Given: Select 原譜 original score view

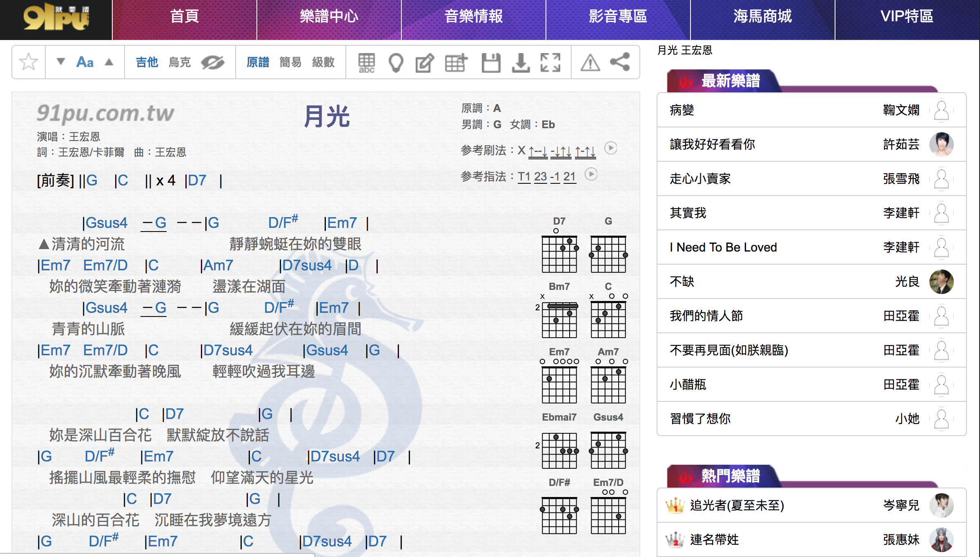Looking at the screenshot, I should 258,62.
